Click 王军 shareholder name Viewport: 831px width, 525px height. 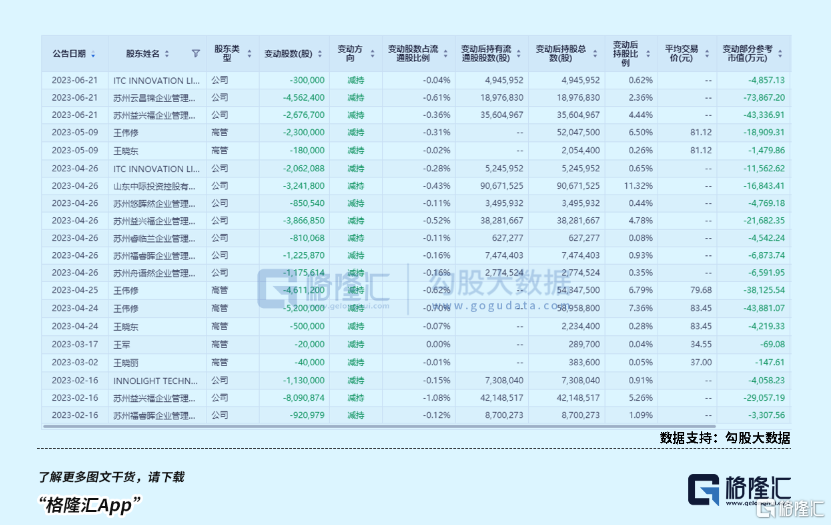click(x=121, y=345)
